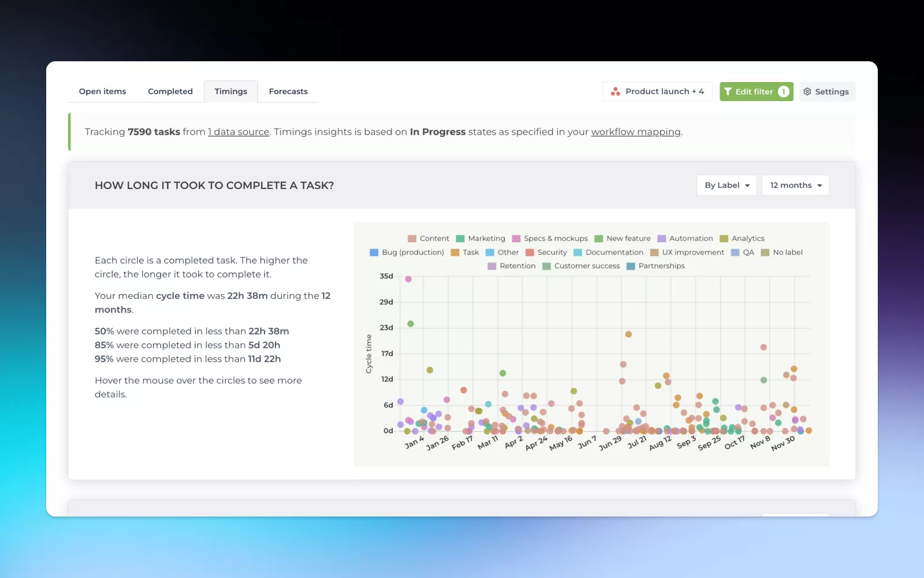Screen dimensions: 924x578
Task: Open the By Label dropdown
Action: [726, 185]
